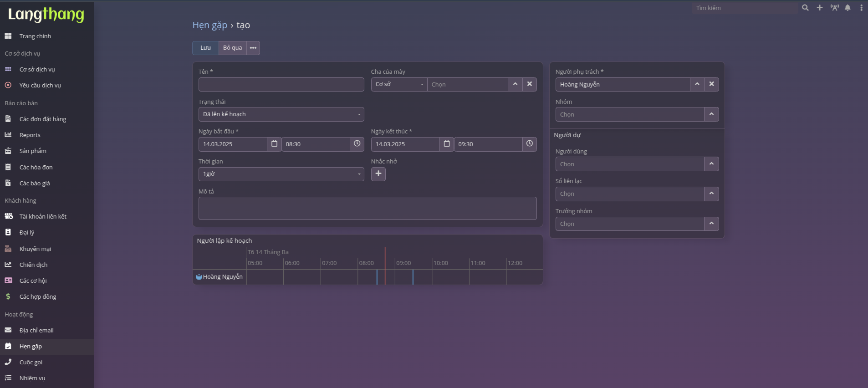The width and height of the screenshot is (868, 388).
Task: Click the plus quick-create icon in top bar
Action: 820,8
